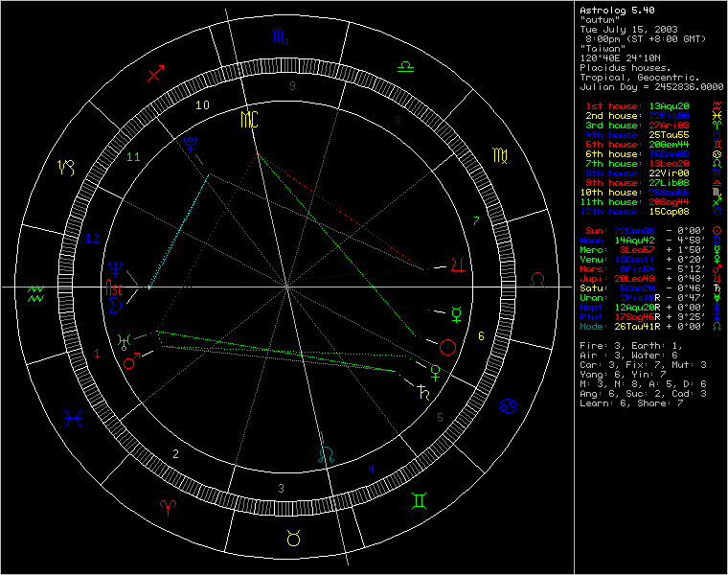
Task: Click the 7th house 13Leo20 row
Action: [637, 164]
